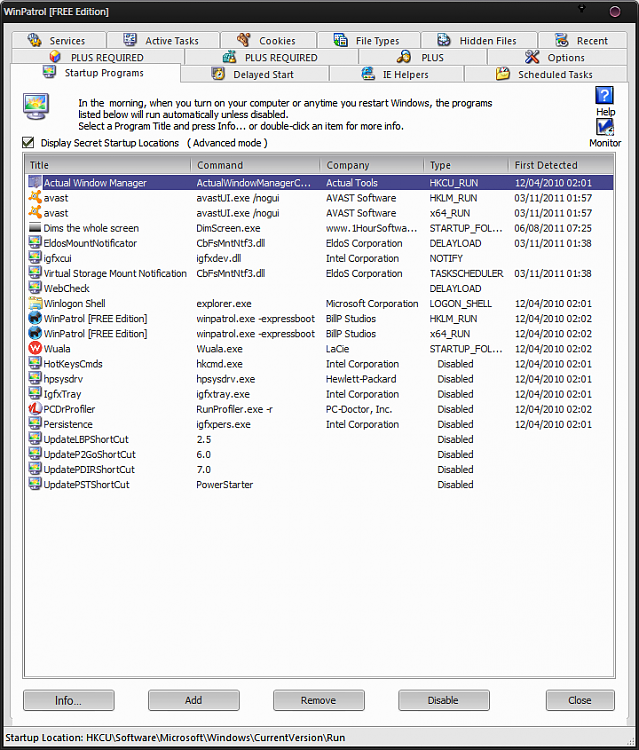639x750 pixels.
Task: Switch to the File Types tab
Action: pyautogui.click(x=369, y=40)
